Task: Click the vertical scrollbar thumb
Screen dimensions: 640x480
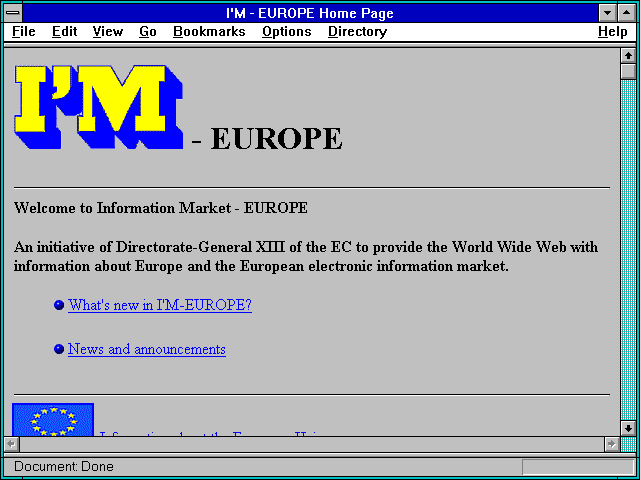Action: point(628,71)
